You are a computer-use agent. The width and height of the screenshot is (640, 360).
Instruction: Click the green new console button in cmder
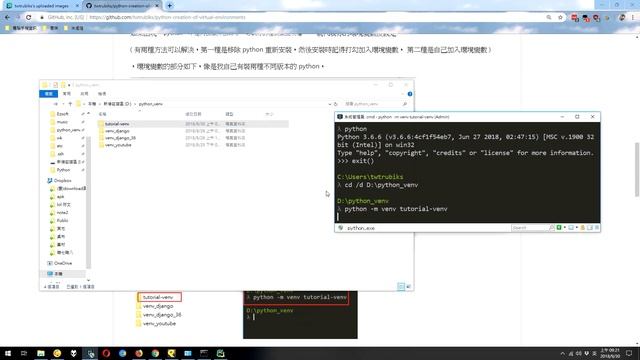(559, 228)
